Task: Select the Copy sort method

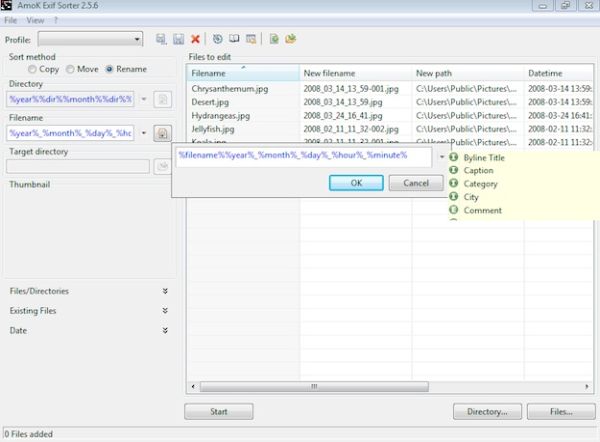Action: (33, 69)
